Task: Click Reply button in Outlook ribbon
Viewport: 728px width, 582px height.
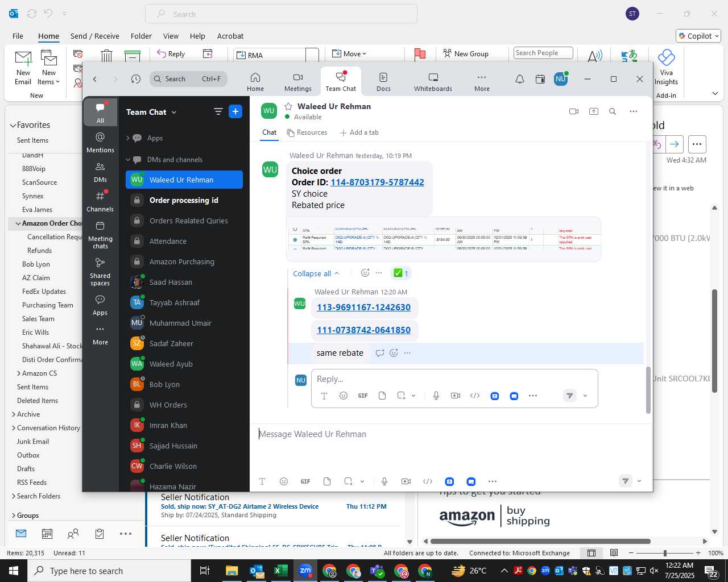Action: (171, 54)
